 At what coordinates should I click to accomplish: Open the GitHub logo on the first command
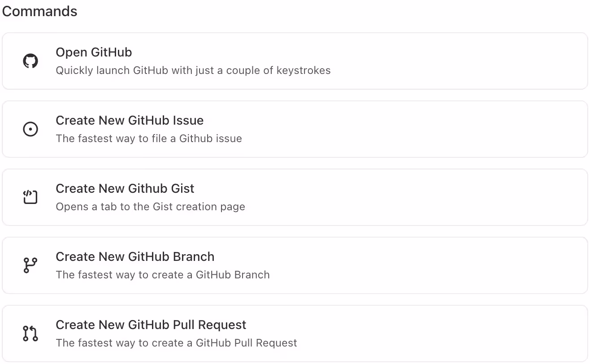(30, 61)
